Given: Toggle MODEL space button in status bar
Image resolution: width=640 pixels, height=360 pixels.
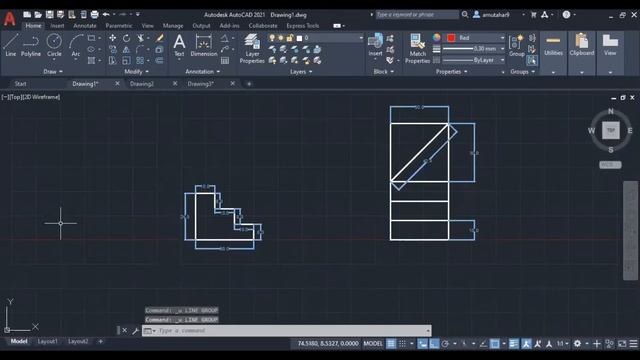Looking at the screenshot, I should coord(373,344).
